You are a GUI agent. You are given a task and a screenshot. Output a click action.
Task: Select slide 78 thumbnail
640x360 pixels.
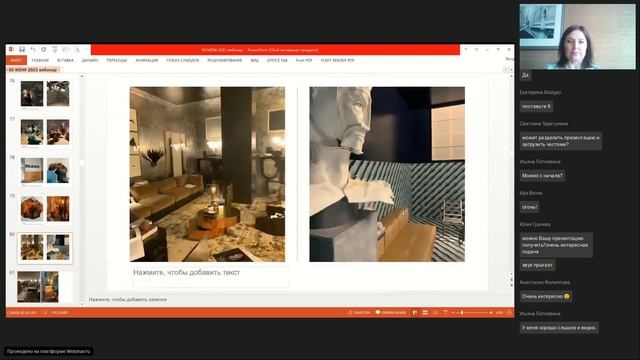tap(45, 170)
